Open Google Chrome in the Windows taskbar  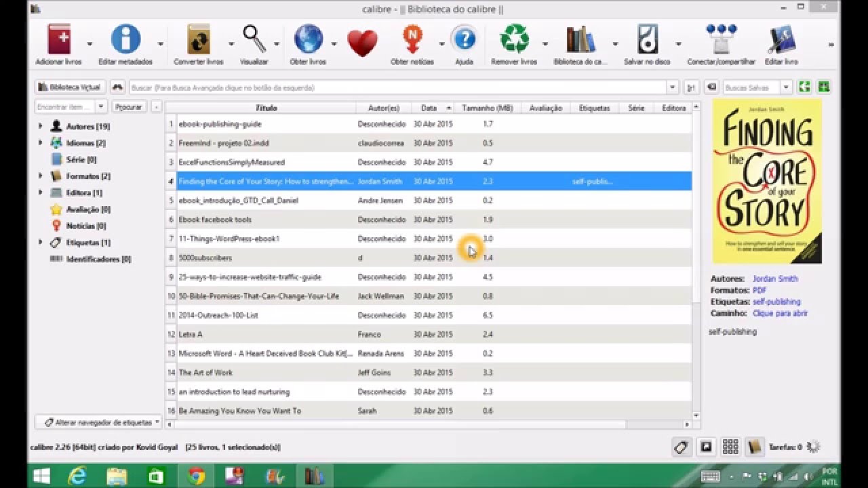pyautogui.click(x=197, y=476)
